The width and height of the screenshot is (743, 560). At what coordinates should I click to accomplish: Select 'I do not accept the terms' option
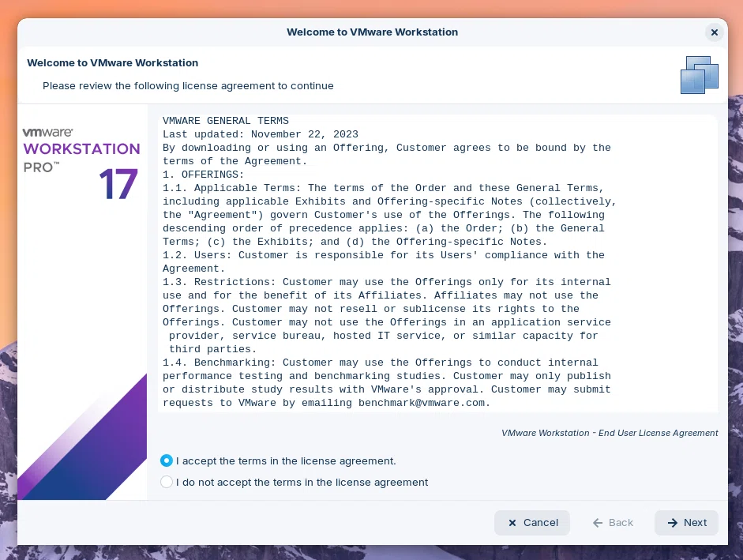(x=167, y=482)
